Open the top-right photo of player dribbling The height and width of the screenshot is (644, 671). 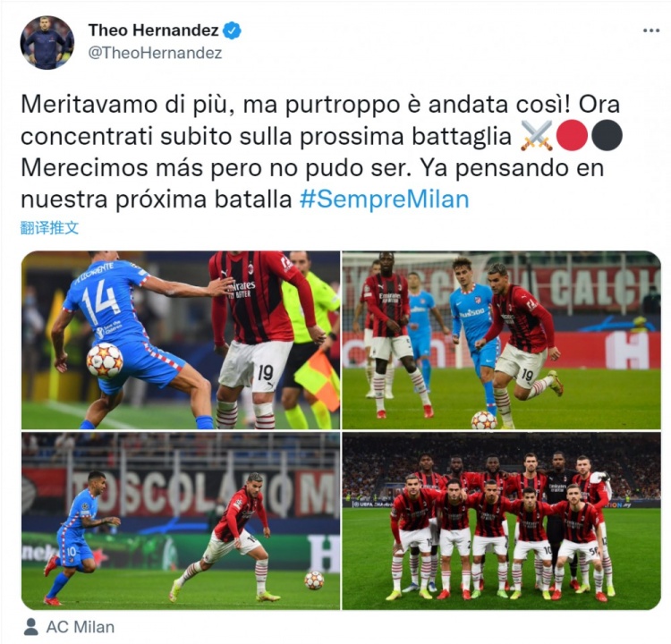point(502,340)
